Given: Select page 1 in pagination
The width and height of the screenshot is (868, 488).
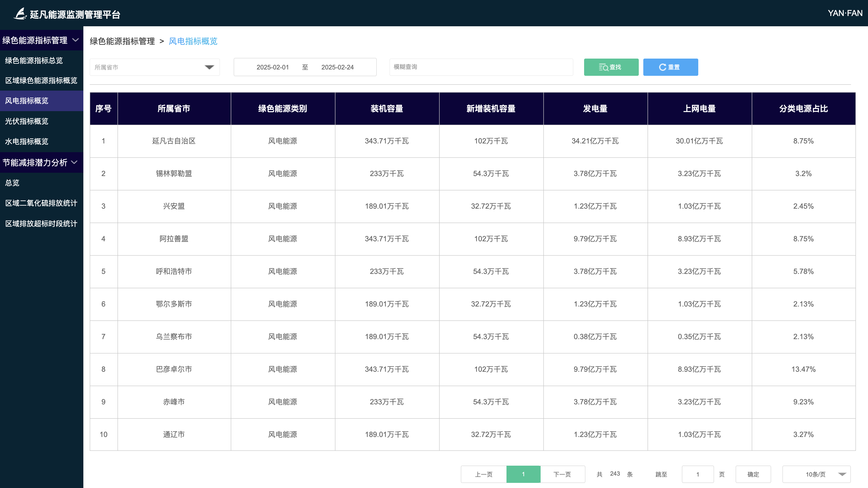Looking at the screenshot, I should (523, 474).
